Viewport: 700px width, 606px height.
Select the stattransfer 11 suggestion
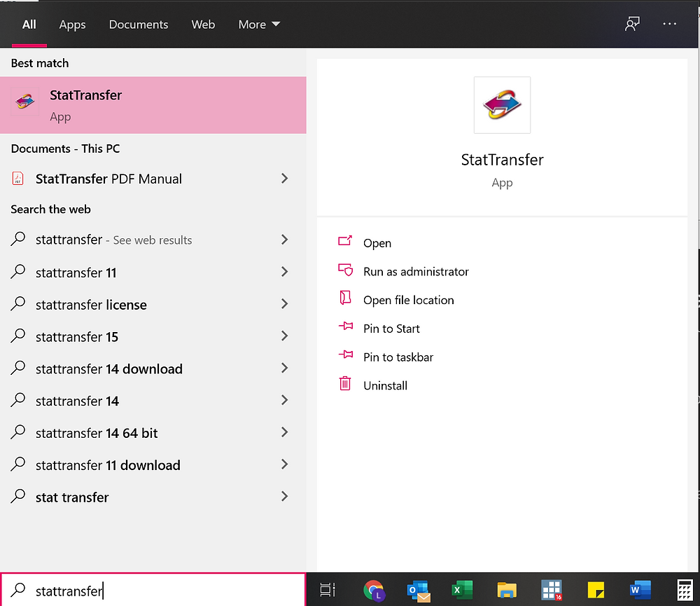(153, 272)
